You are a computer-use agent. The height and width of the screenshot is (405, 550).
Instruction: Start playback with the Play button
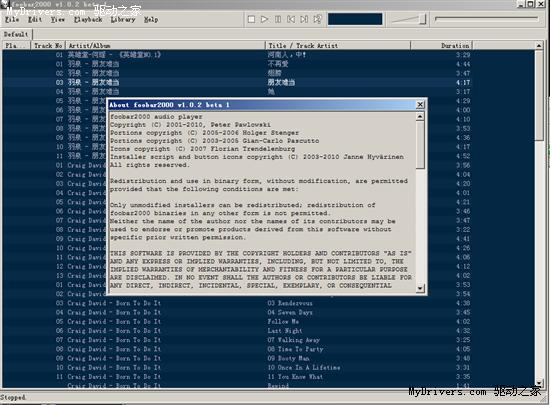tap(264, 19)
